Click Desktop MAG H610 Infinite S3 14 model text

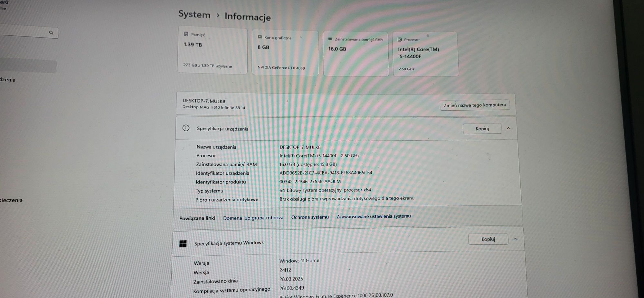(213, 107)
